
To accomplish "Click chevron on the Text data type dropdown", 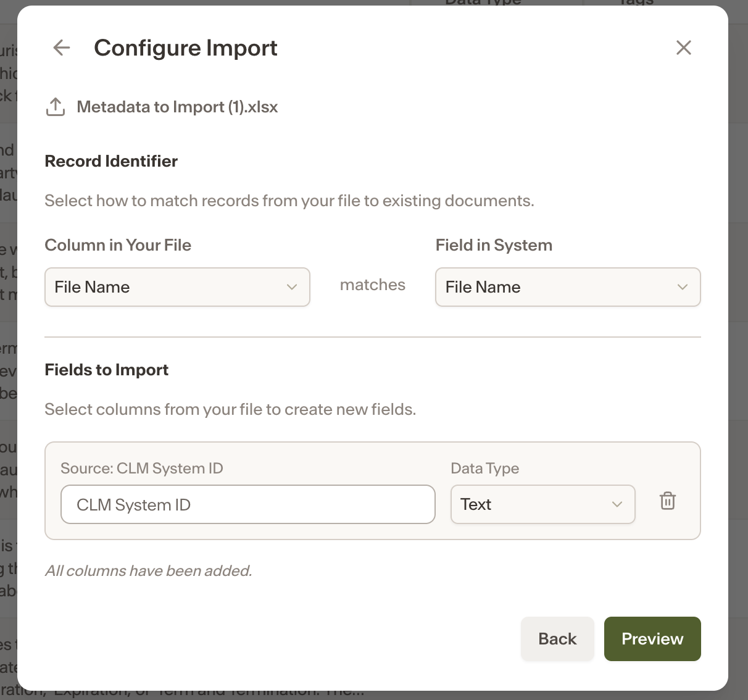I will pyautogui.click(x=617, y=504).
